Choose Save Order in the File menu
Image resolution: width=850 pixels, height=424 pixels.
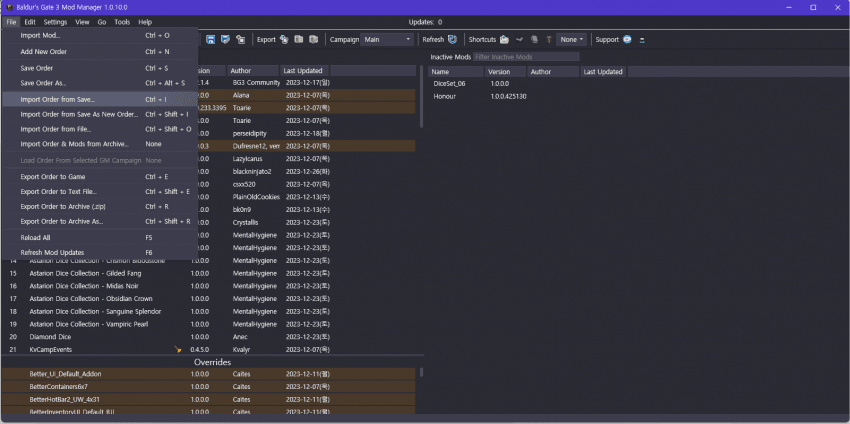(x=100, y=68)
